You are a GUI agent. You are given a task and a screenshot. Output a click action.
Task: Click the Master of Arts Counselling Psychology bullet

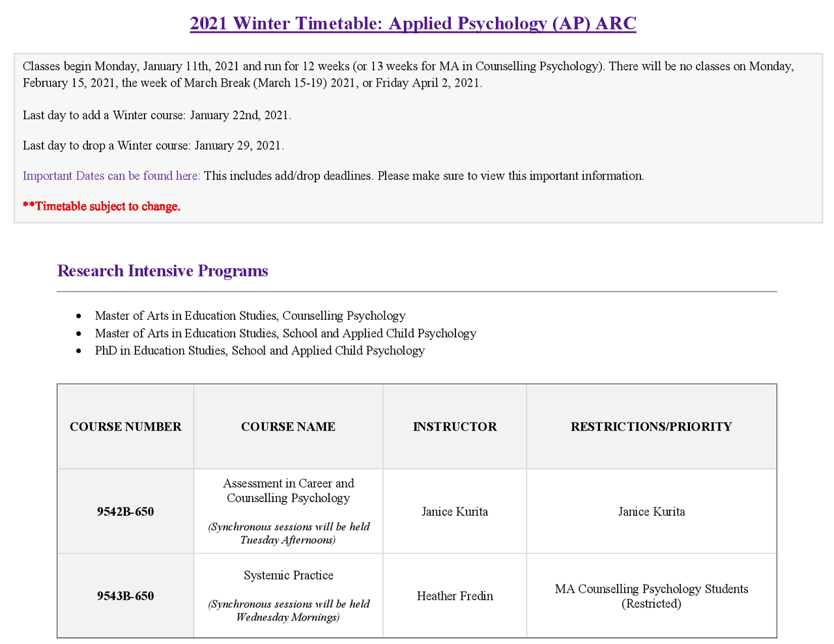pos(250,315)
